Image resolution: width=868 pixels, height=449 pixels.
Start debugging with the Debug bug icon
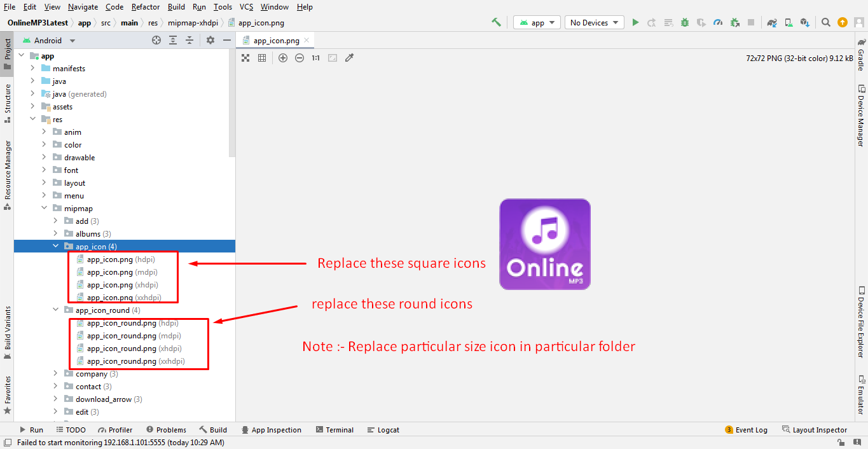tap(685, 22)
